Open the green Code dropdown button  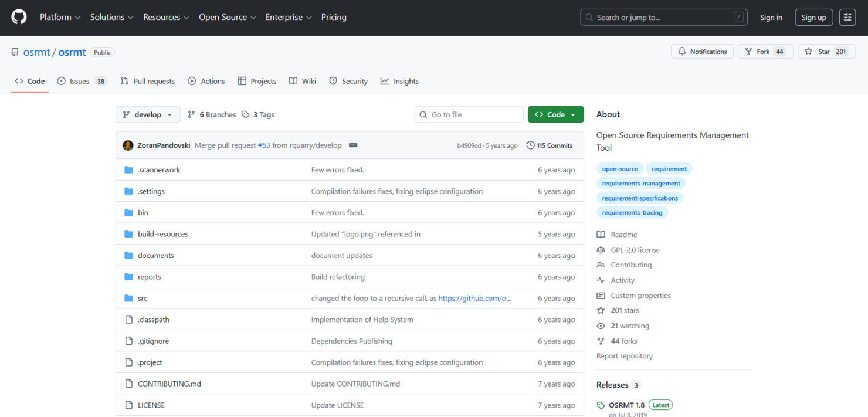[555, 115]
